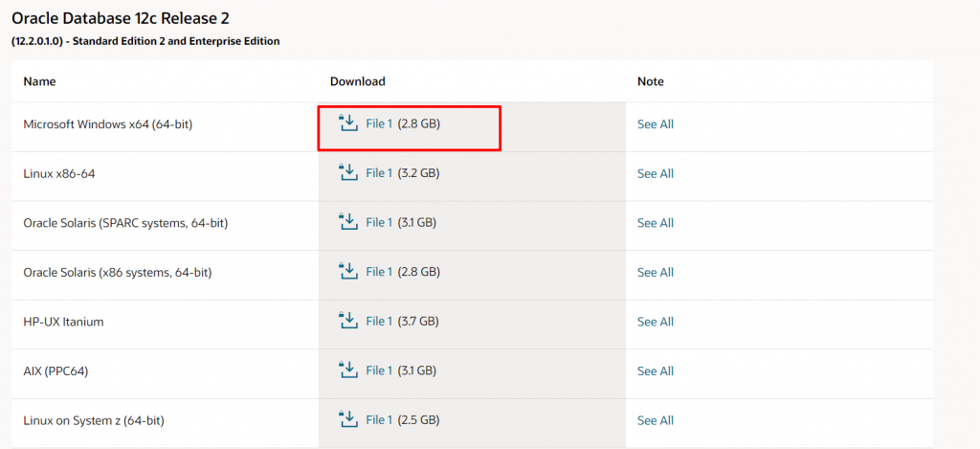
Task: Click the 'Note' column header
Action: click(651, 81)
